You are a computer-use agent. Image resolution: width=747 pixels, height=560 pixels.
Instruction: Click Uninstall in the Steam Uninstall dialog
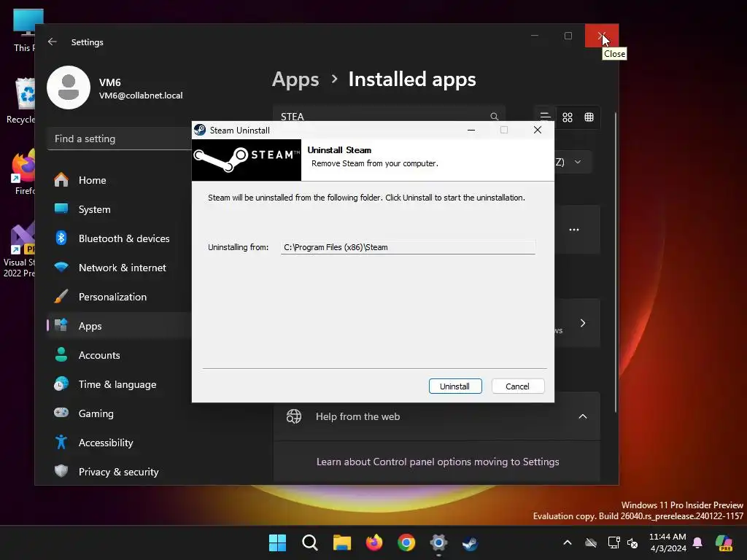(x=455, y=386)
